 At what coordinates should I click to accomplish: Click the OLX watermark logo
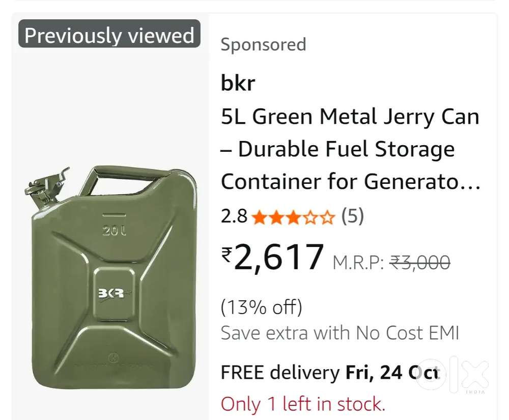pos(453,375)
